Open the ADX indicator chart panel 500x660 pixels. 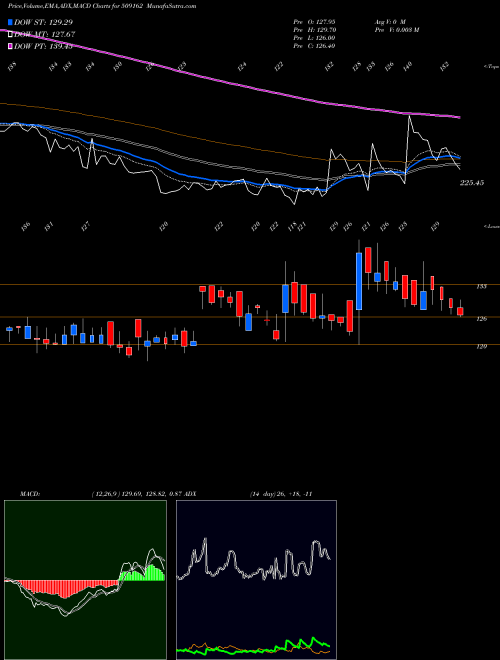coord(256,580)
